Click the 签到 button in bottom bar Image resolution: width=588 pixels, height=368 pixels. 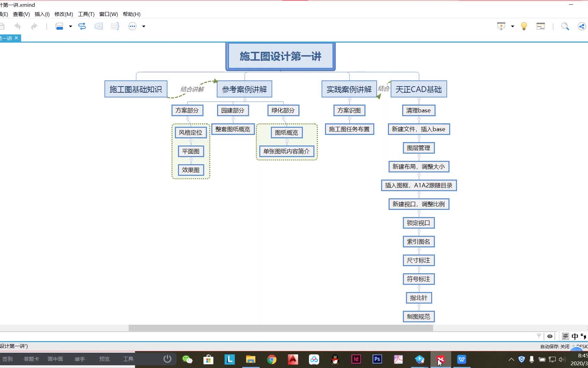click(7, 359)
